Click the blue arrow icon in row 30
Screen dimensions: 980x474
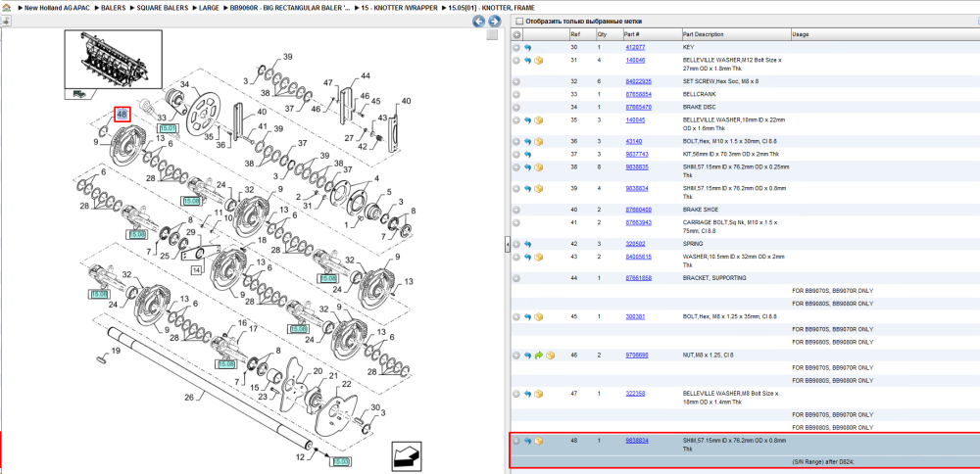(527, 47)
